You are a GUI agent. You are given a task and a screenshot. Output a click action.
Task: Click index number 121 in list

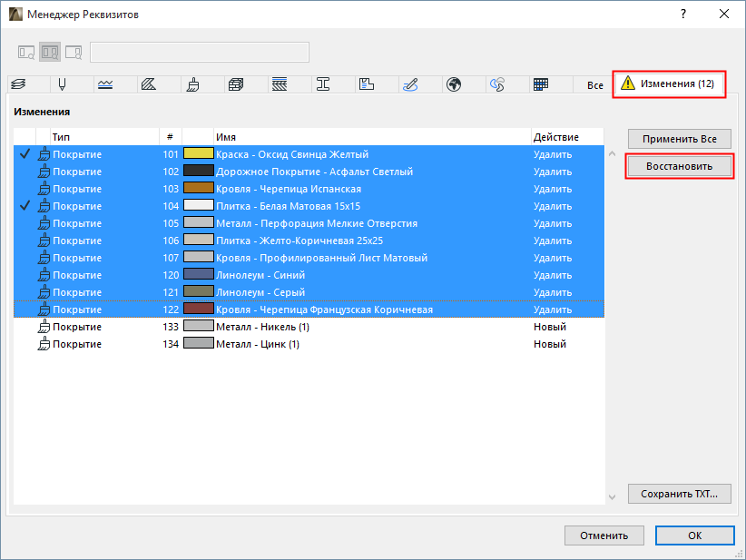click(x=171, y=292)
